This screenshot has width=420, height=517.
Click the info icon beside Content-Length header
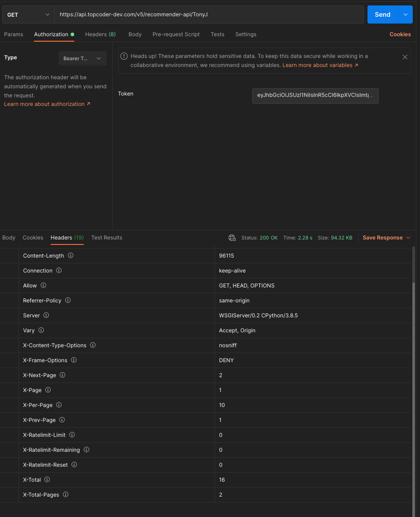click(x=71, y=255)
